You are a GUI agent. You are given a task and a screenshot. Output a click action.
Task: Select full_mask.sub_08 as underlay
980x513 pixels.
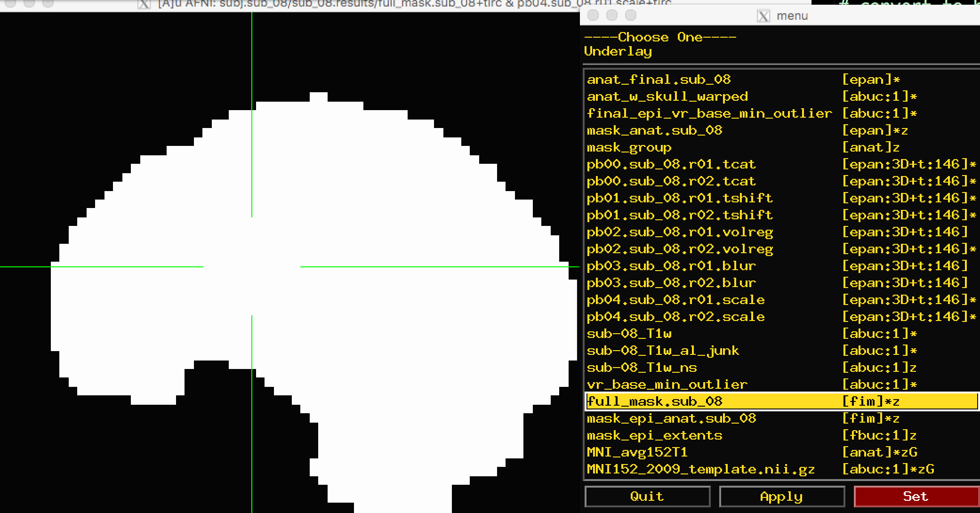pos(713,401)
